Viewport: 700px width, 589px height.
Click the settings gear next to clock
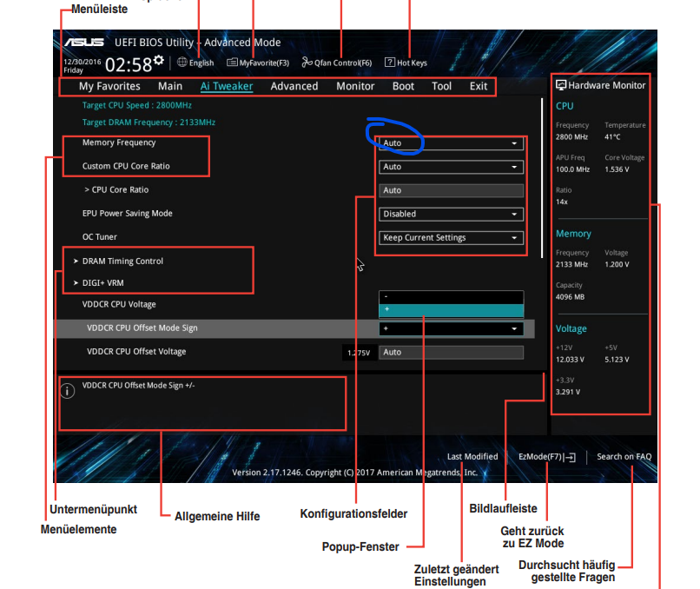pos(158,61)
